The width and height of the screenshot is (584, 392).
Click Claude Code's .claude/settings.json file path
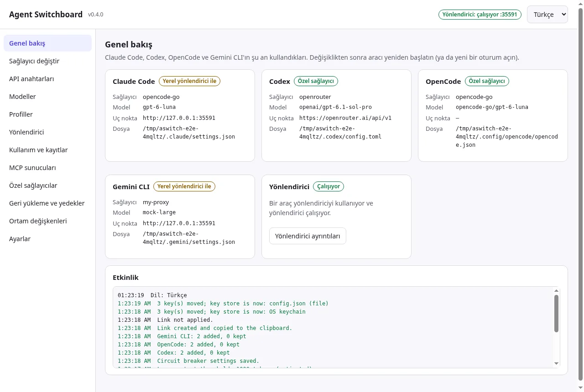click(x=189, y=133)
